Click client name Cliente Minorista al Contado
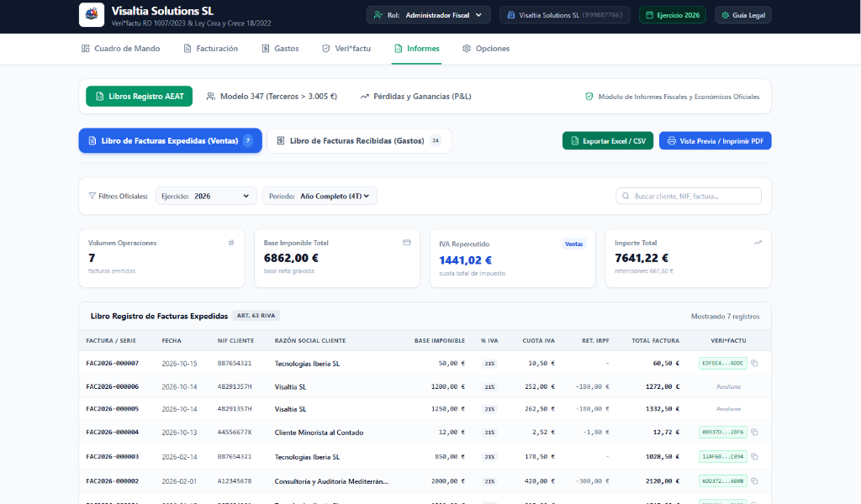The height and width of the screenshot is (504, 861). tap(319, 433)
